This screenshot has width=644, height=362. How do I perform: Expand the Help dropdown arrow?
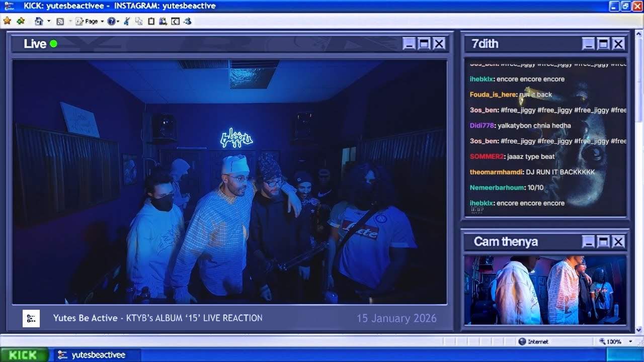click(118, 21)
